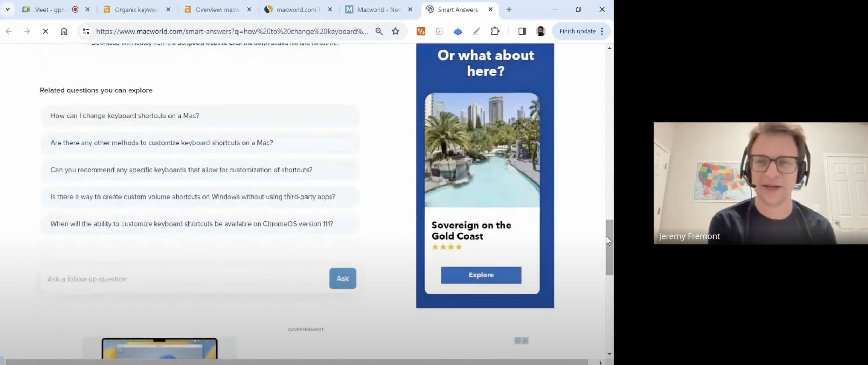Open a new tab with plus button
868x365 pixels.
509,9
